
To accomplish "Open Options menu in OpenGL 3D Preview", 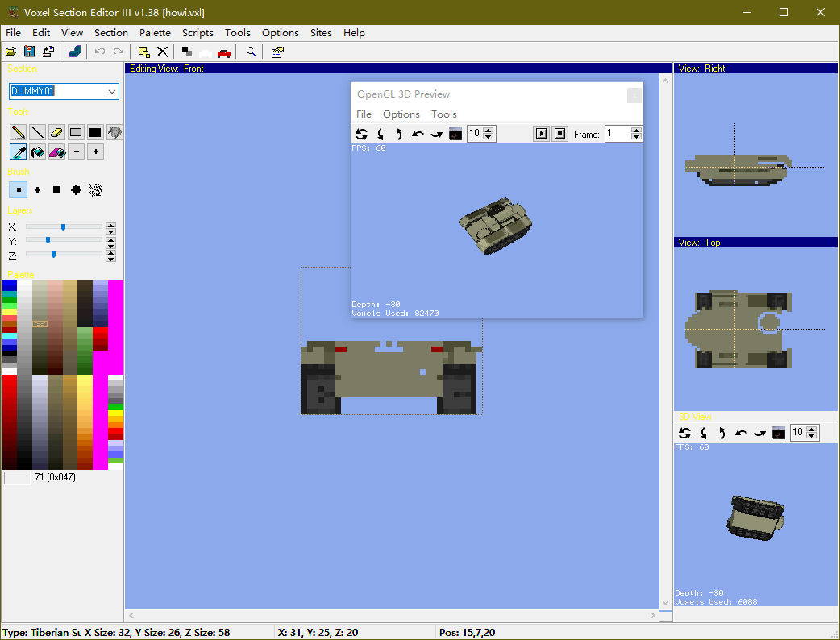I will (x=401, y=114).
